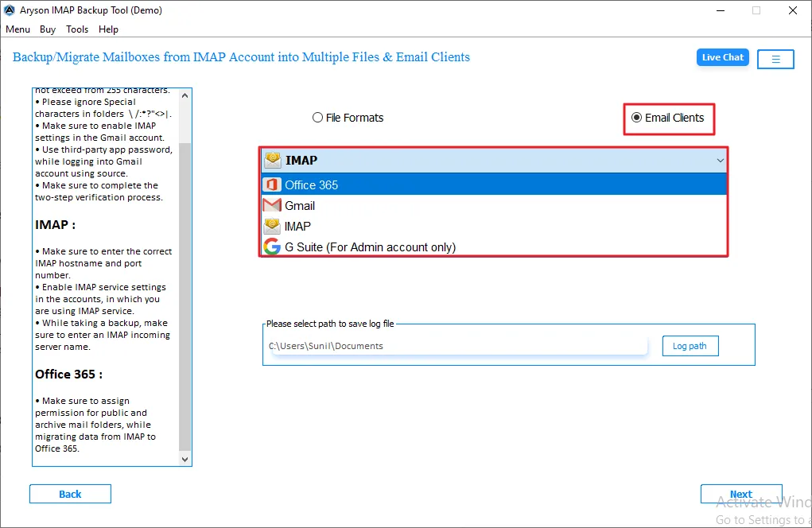Click the page title 'Backup/Migrate Mailboxes' heading

pos(241,57)
